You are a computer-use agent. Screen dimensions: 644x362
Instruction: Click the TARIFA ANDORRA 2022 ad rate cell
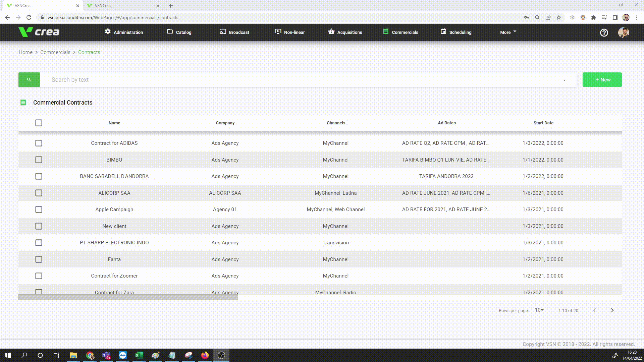[x=446, y=176]
